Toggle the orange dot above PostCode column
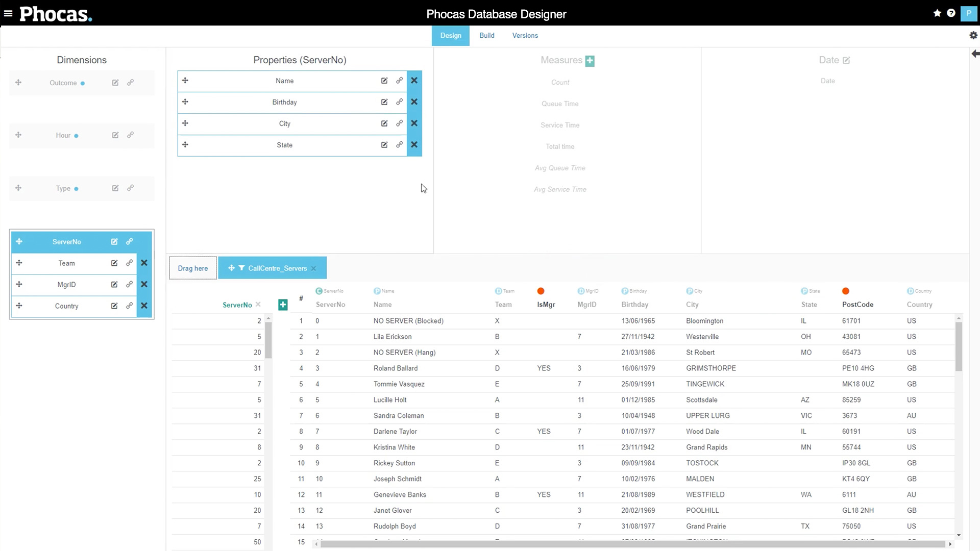Viewport: 980px width, 551px height. pos(846,291)
